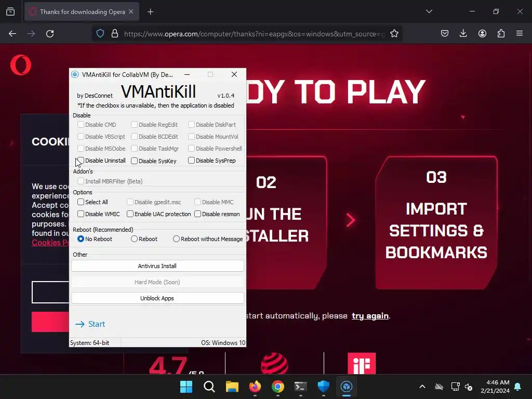Go back with the browser back arrow
532x399 pixels.
coord(12,34)
